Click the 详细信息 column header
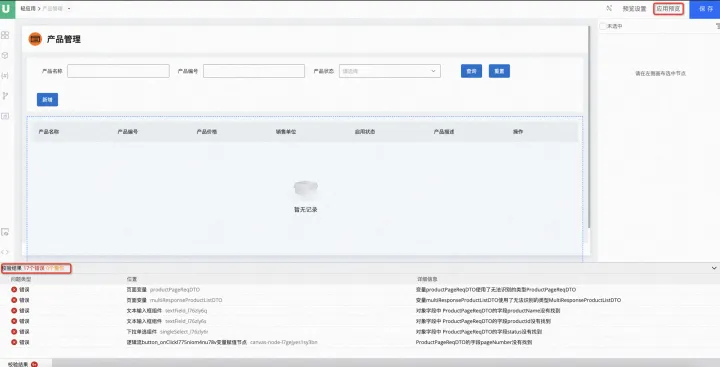The image size is (720, 367). pos(427,279)
